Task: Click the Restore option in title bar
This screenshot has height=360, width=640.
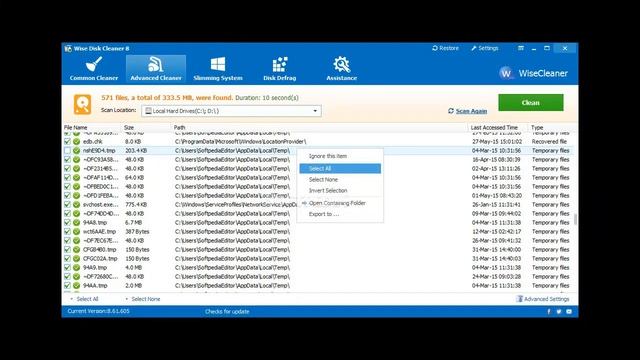Action: (445, 48)
